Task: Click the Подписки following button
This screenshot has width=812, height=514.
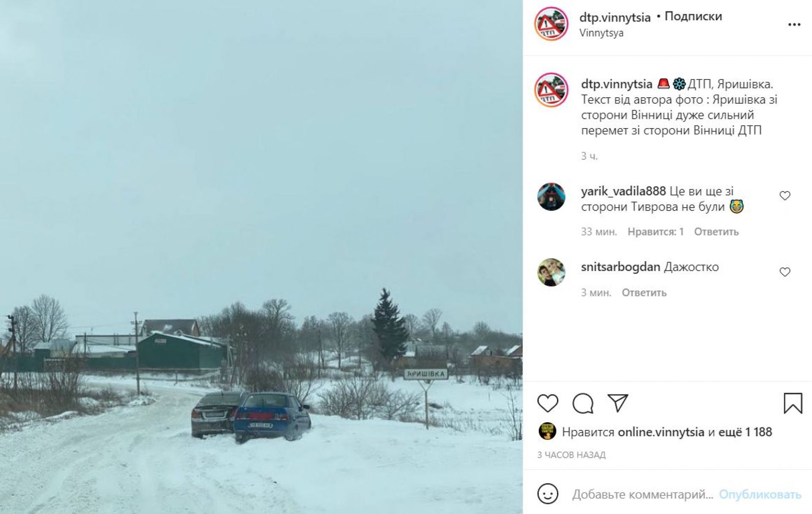Action: [x=693, y=16]
